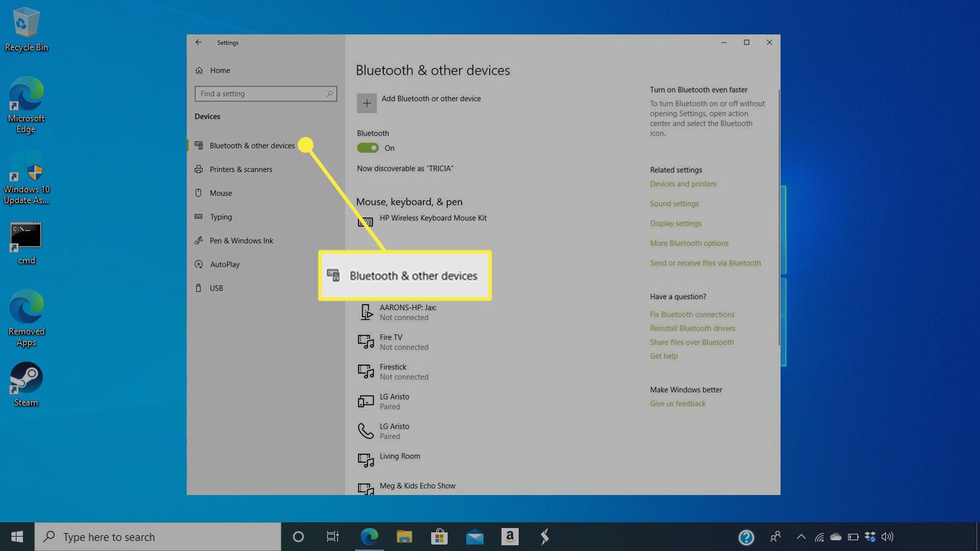Open Settings Home page
The image size is (980, 551).
213,70
